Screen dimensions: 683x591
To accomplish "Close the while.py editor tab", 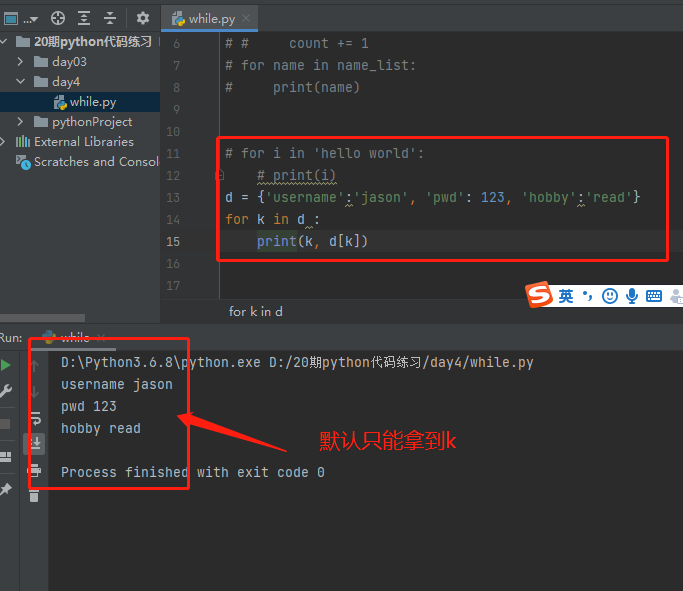I will click(x=246, y=18).
